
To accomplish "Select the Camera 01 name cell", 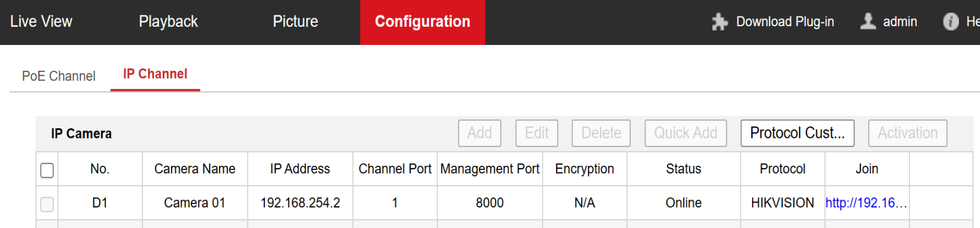I will [x=194, y=203].
